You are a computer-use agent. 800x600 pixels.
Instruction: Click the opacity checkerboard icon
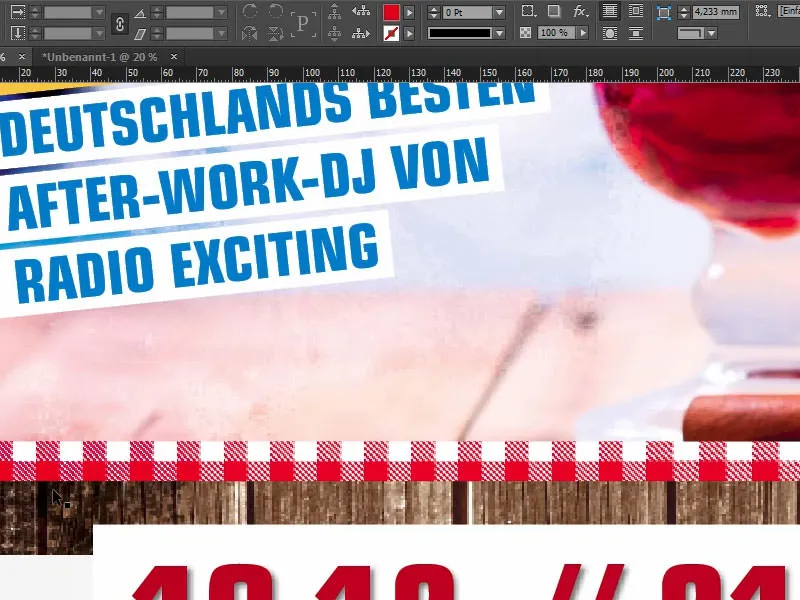tap(526, 33)
